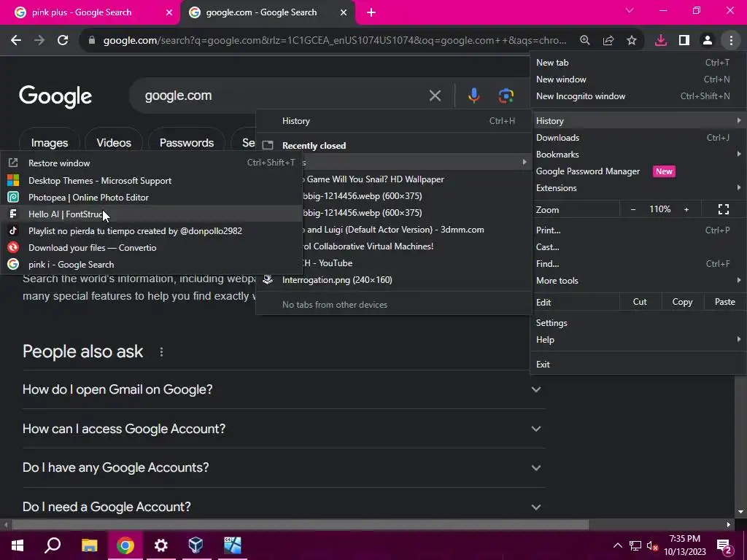Expand Extensions submenu
This screenshot has width=747, height=560.
pyautogui.click(x=638, y=188)
